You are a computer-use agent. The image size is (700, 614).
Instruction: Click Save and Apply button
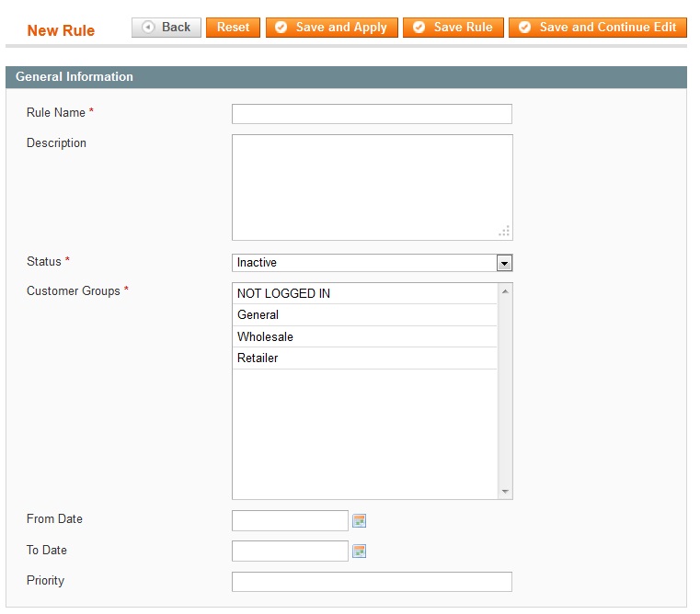pyautogui.click(x=332, y=28)
